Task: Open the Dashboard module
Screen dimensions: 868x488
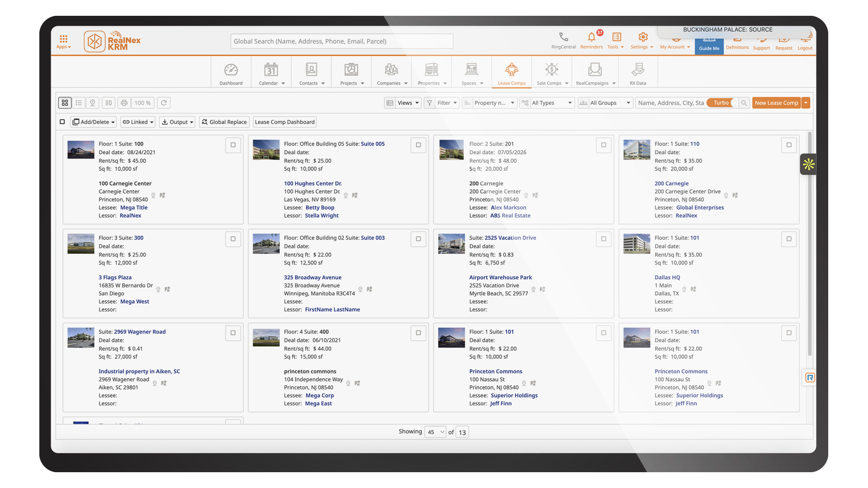Action: (x=231, y=74)
